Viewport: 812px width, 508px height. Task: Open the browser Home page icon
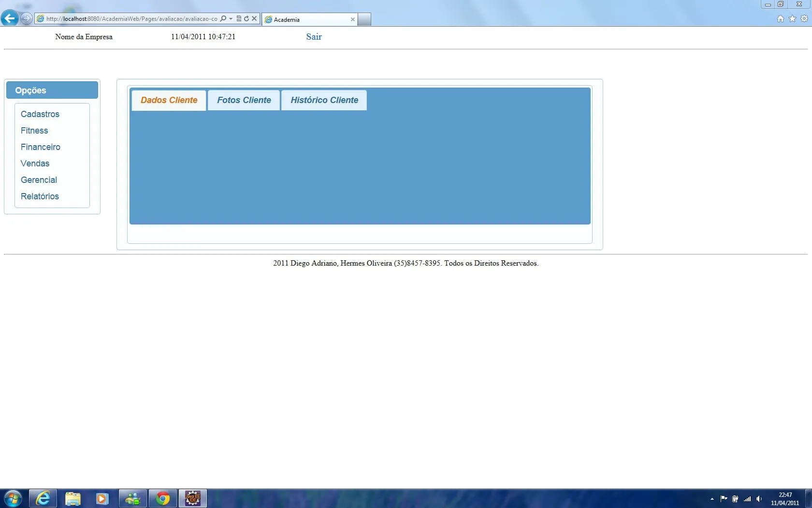[781, 19]
